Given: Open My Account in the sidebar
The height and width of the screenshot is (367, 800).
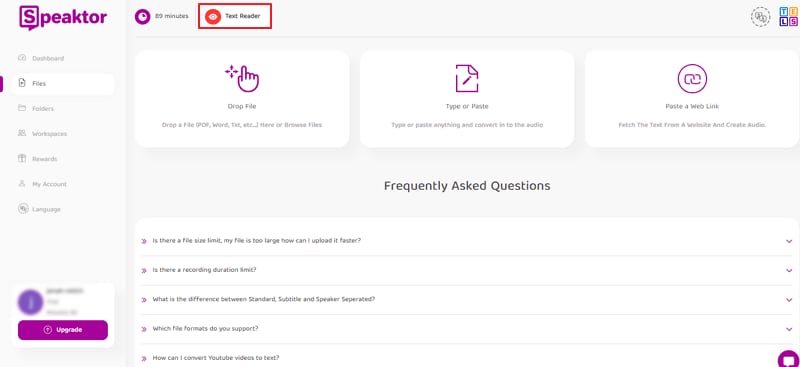Looking at the screenshot, I should tap(49, 184).
